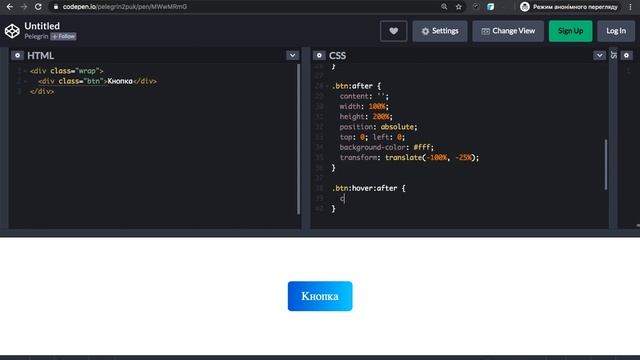Open the Settings button
Image resolution: width=640 pixels, height=360 pixels.
tap(440, 31)
